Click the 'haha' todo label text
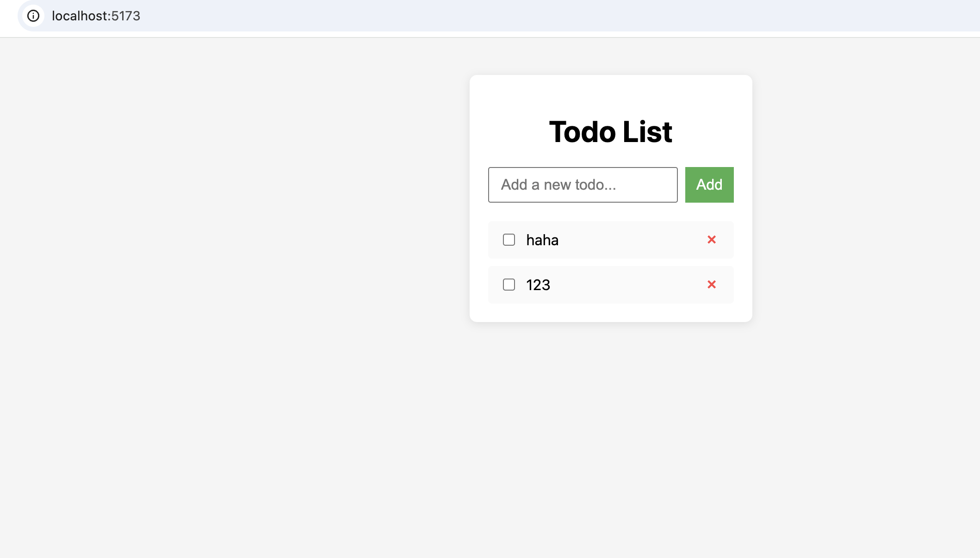980x558 pixels. click(542, 240)
